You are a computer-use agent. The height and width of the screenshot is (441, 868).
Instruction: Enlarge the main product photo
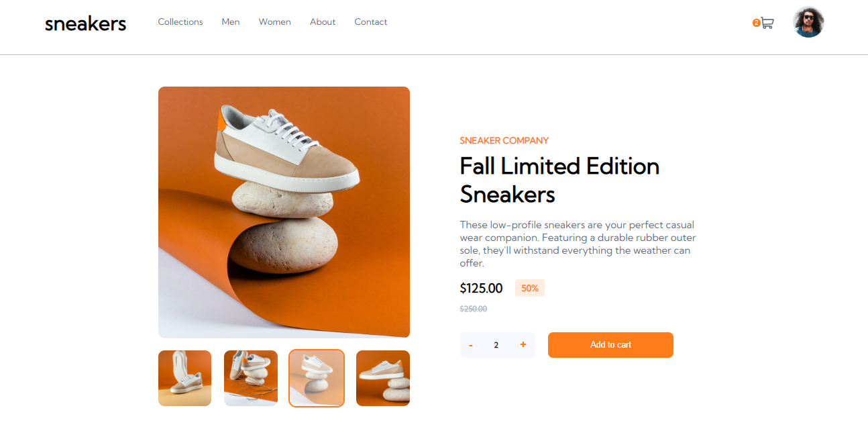[284, 212]
